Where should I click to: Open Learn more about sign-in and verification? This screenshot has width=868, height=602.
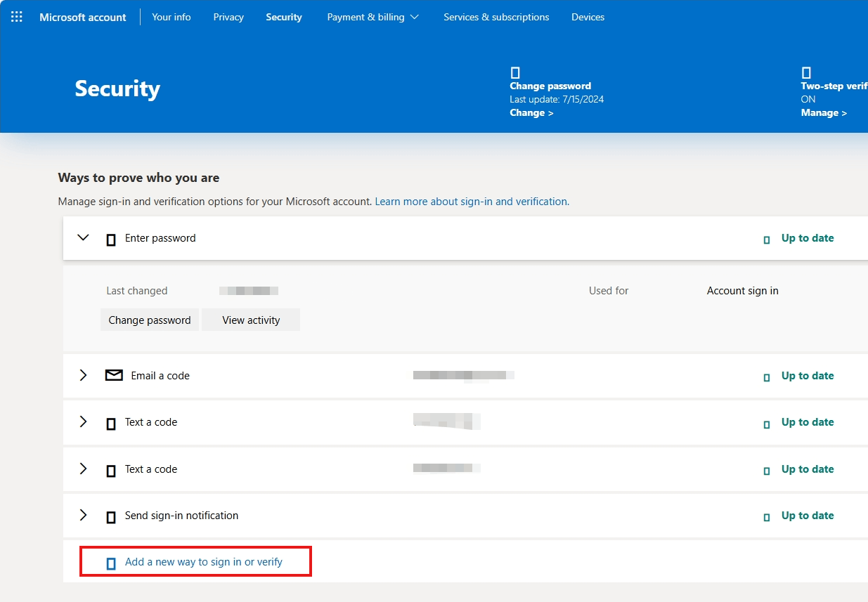[x=472, y=201]
